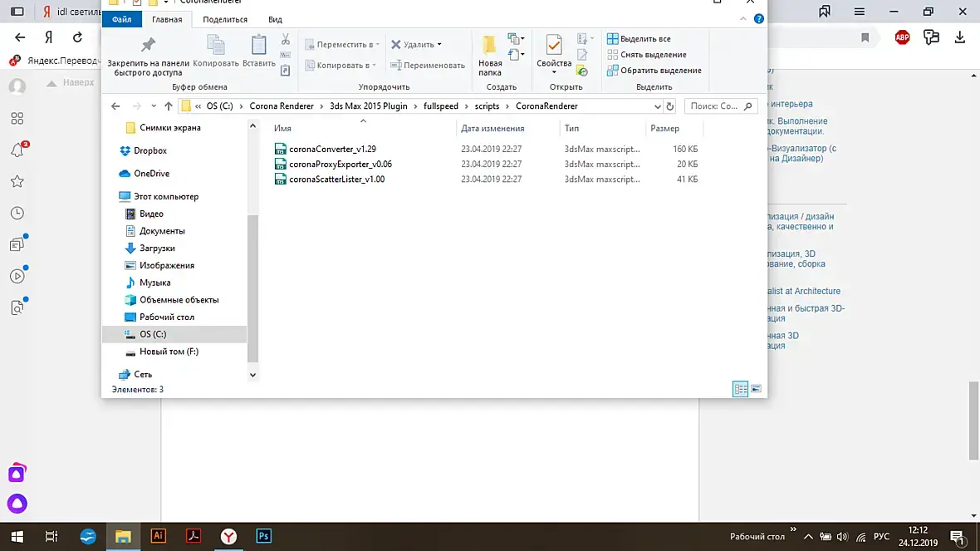Image resolution: width=980 pixels, height=551 pixels.
Task: Click the refresh icon beside address bar
Action: [x=670, y=106]
